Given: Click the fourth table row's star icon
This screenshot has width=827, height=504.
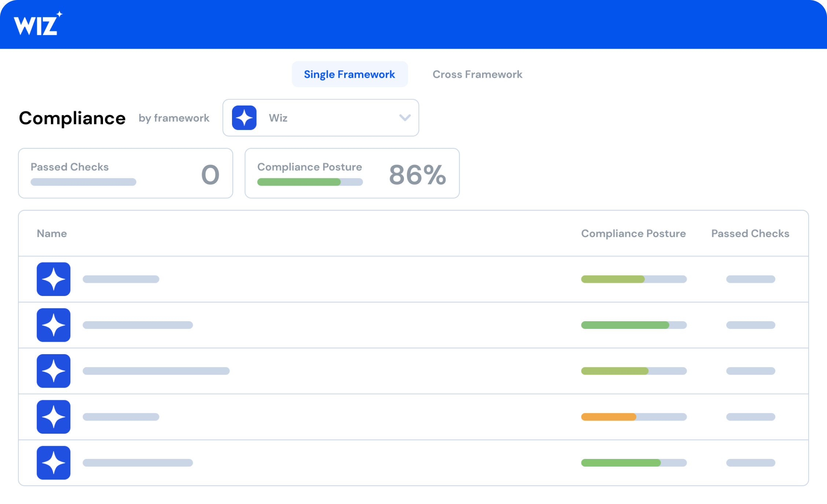Looking at the screenshot, I should [x=54, y=417].
